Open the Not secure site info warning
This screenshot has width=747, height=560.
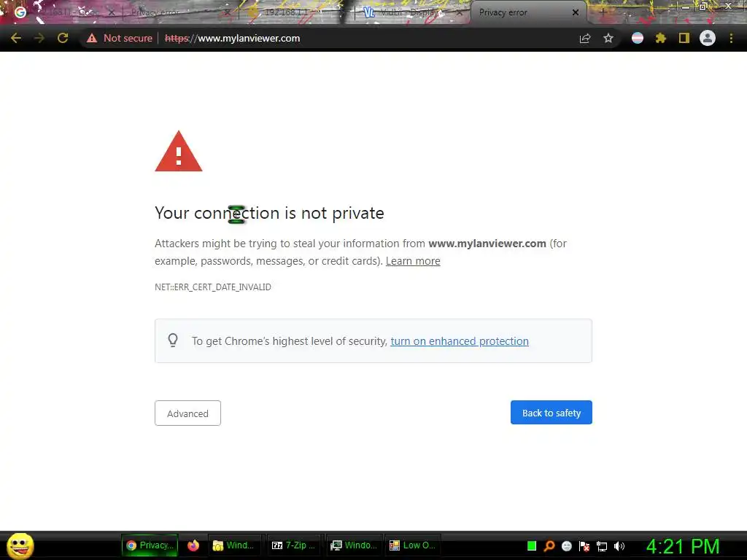(x=120, y=38)
